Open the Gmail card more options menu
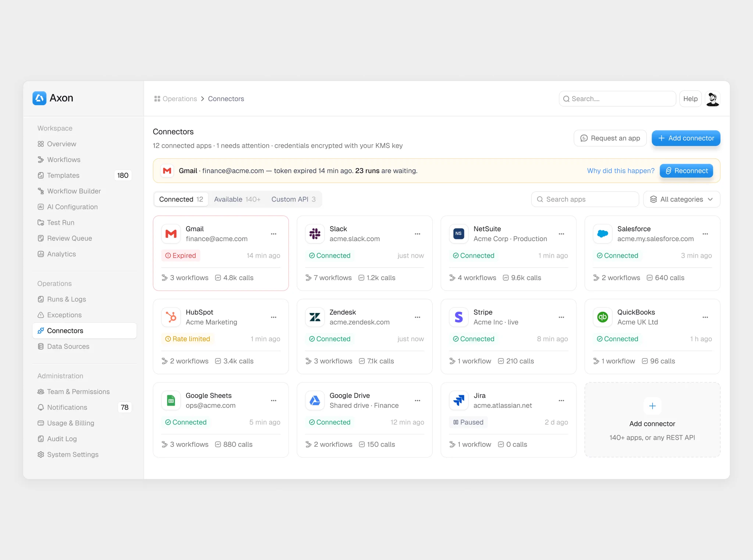Screen dimensions: 753x560 point(274,234)
